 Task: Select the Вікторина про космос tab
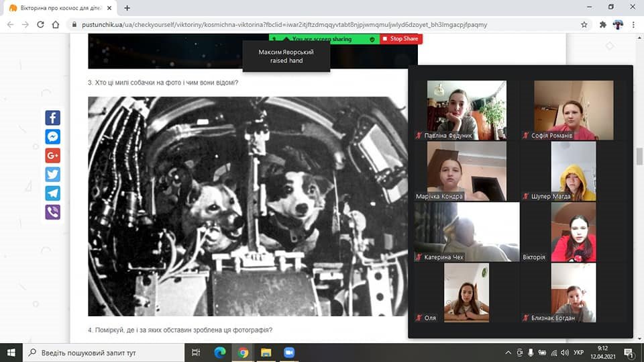[x=60, y=8]
